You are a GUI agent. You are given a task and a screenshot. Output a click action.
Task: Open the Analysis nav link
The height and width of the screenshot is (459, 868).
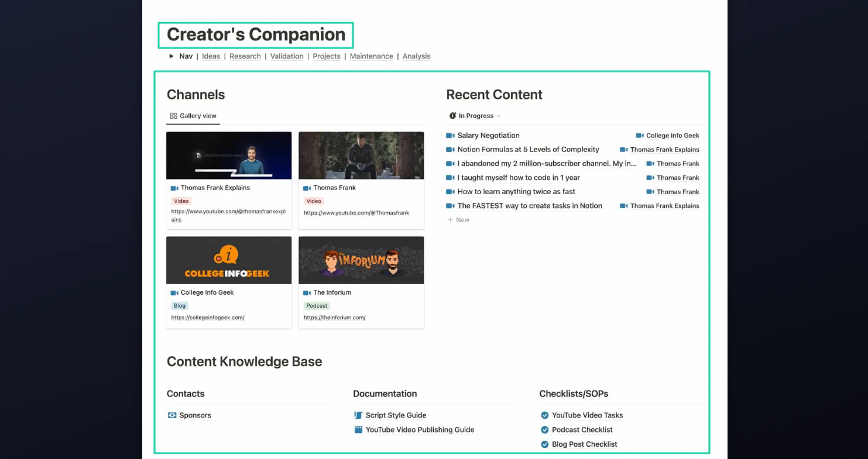click(x=417, y=56)
